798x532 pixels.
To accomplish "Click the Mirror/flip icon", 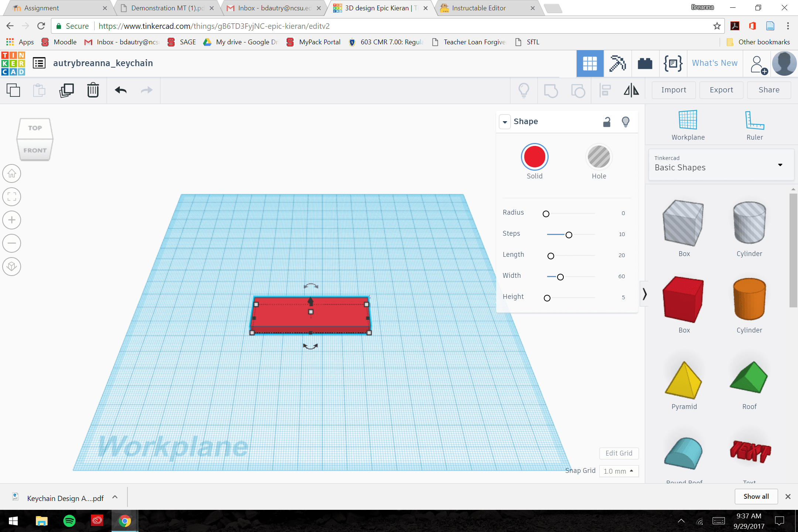I will [631, 90].
